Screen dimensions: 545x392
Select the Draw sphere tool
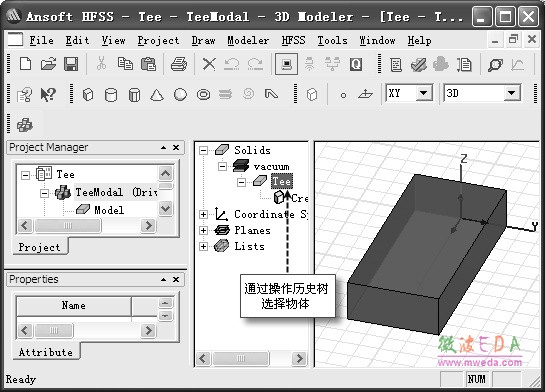tap(180, 94)
